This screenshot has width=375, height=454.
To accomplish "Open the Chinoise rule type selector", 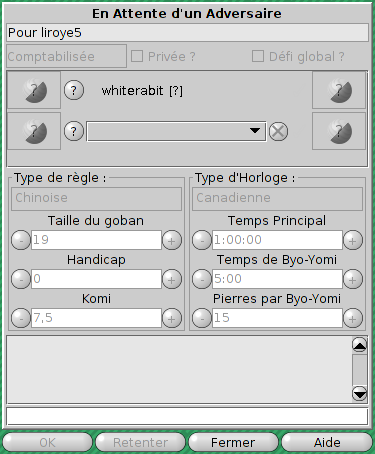I will coord(97,199).
